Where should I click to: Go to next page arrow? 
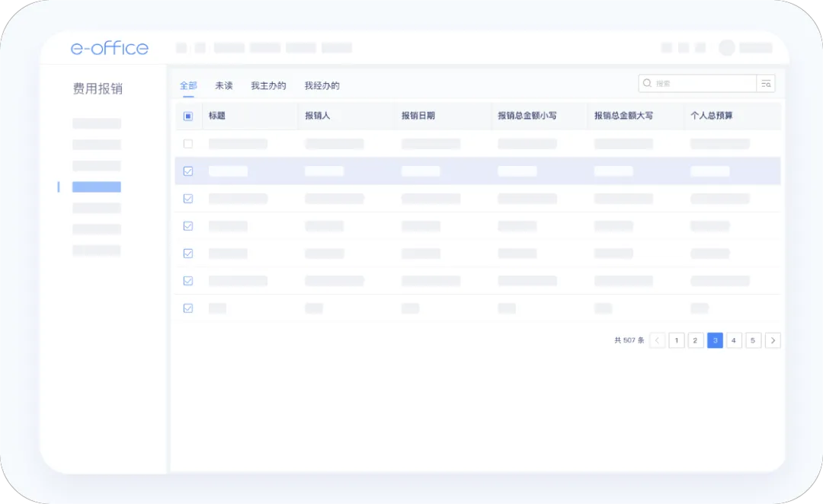pyautogui.click(x=773, y=340)
